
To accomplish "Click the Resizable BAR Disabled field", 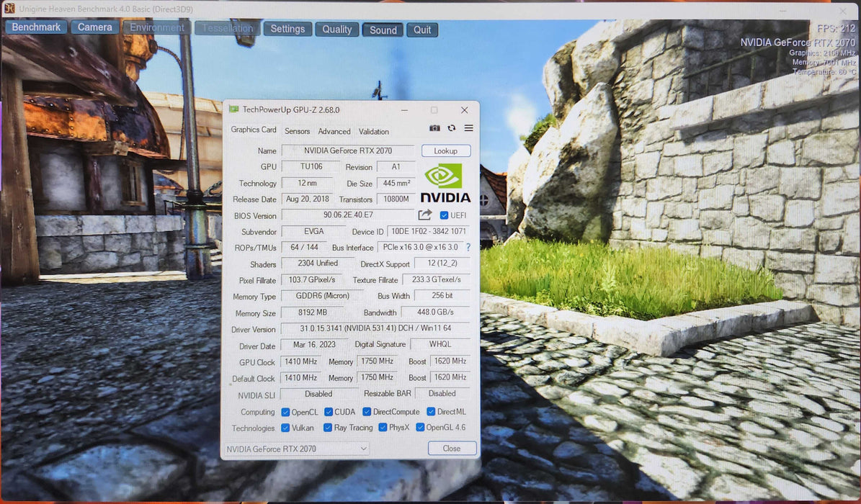I will tap(442, 393).
